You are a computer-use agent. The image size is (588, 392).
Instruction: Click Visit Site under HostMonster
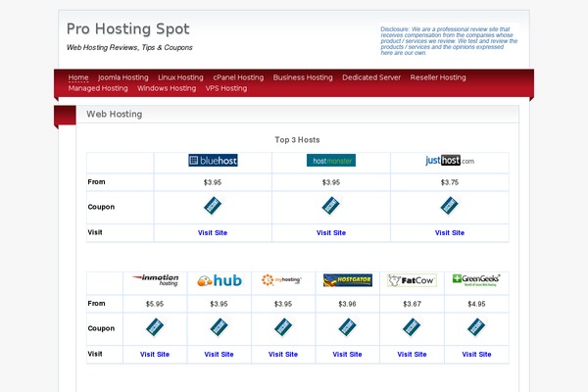[331, 233]
